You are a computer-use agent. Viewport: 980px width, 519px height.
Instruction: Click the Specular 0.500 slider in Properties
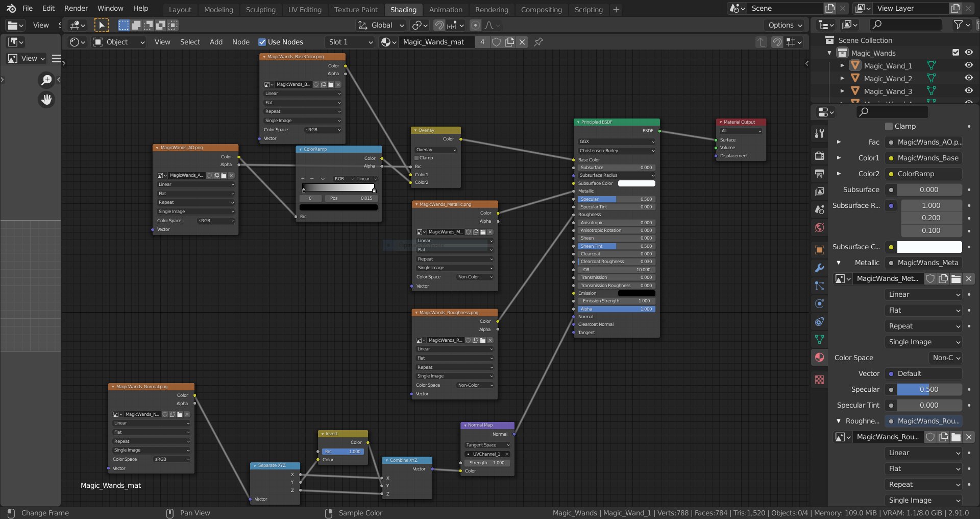point(929,389)
